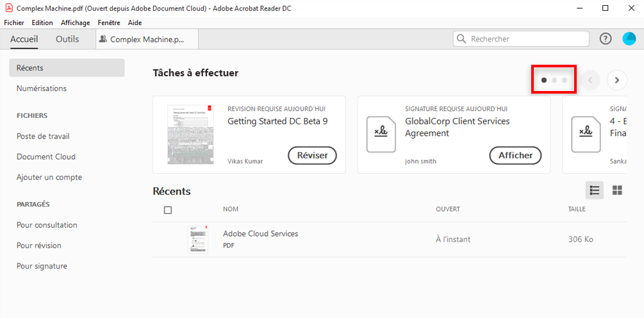Tick the select-all checkbox in Récents header
Screen dimensions: 644x318
168,210
